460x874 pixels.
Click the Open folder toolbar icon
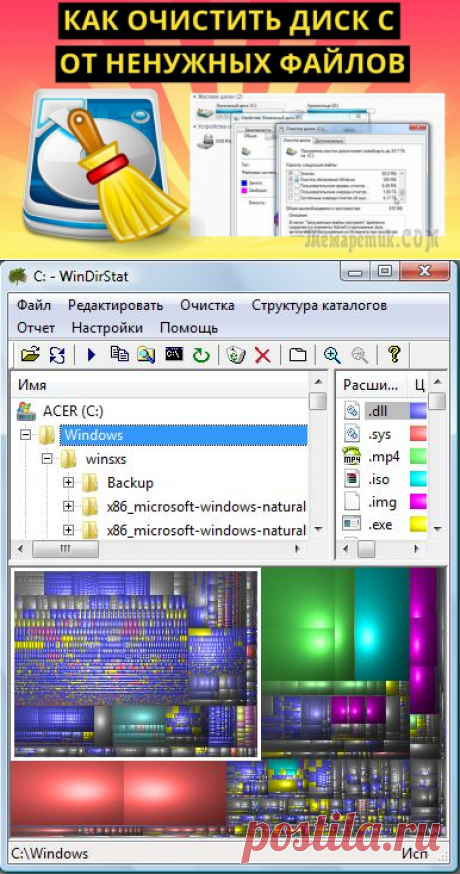tap(30, 354)
